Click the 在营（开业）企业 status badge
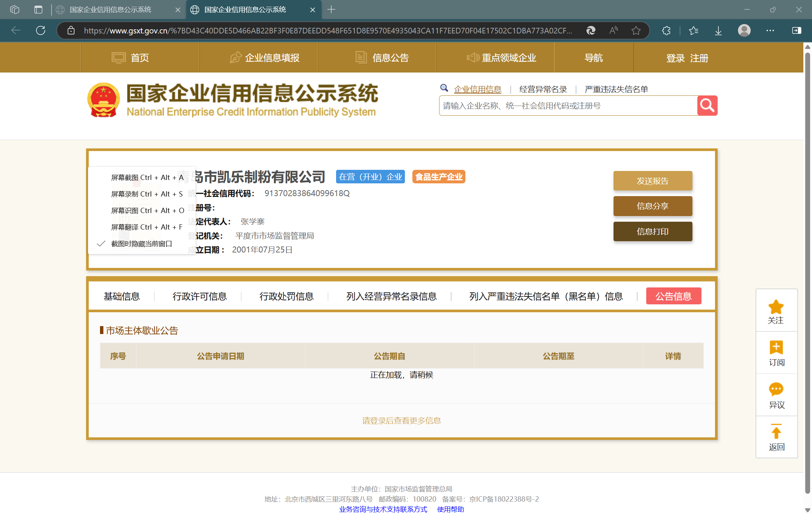The width and height of the screenshot is (812, 514). [370, 177]
